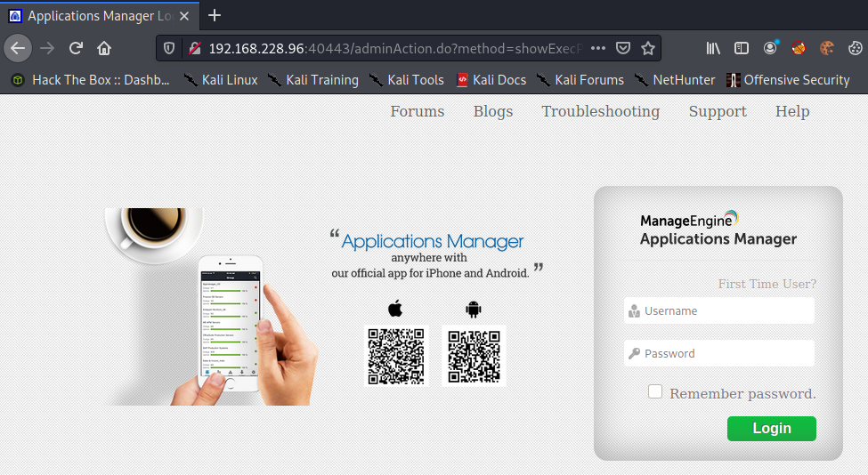Enable the Remember password checkbox

pos(655,391)
